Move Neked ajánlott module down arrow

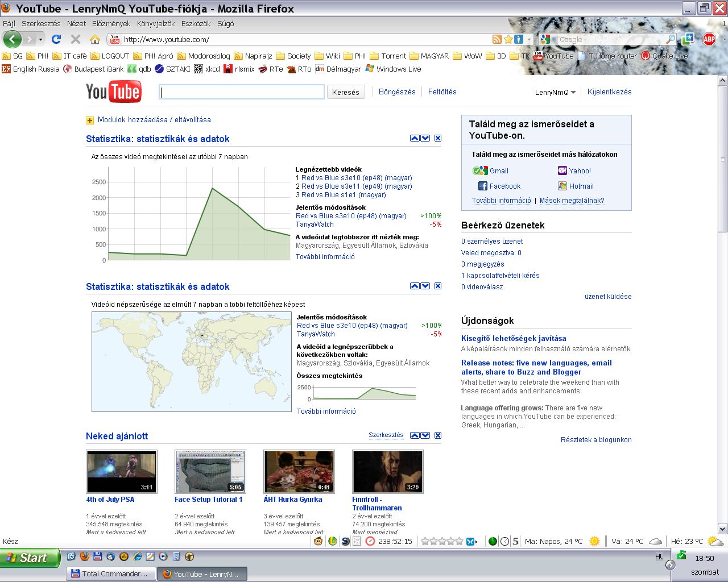tap(425, 435)
